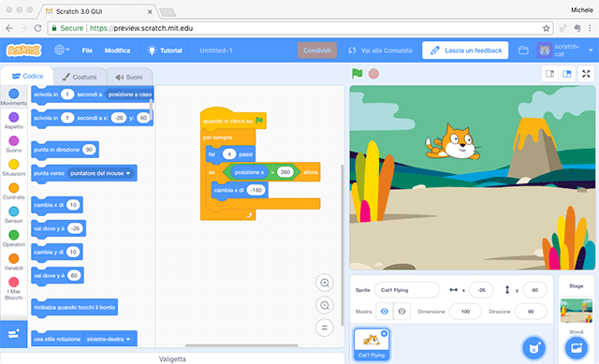Switch to the Suoni tab
The height and width of the screenshot is (364, 599).
129,77
